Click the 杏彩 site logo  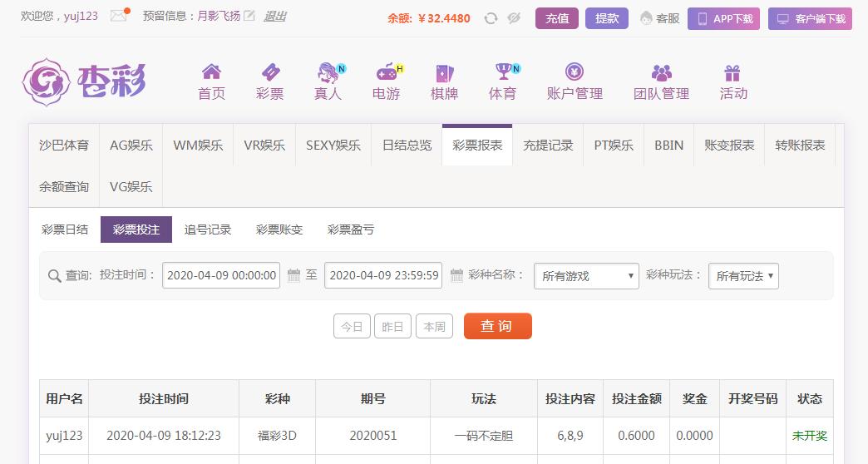pyautogui.click(x=84, y=81)
